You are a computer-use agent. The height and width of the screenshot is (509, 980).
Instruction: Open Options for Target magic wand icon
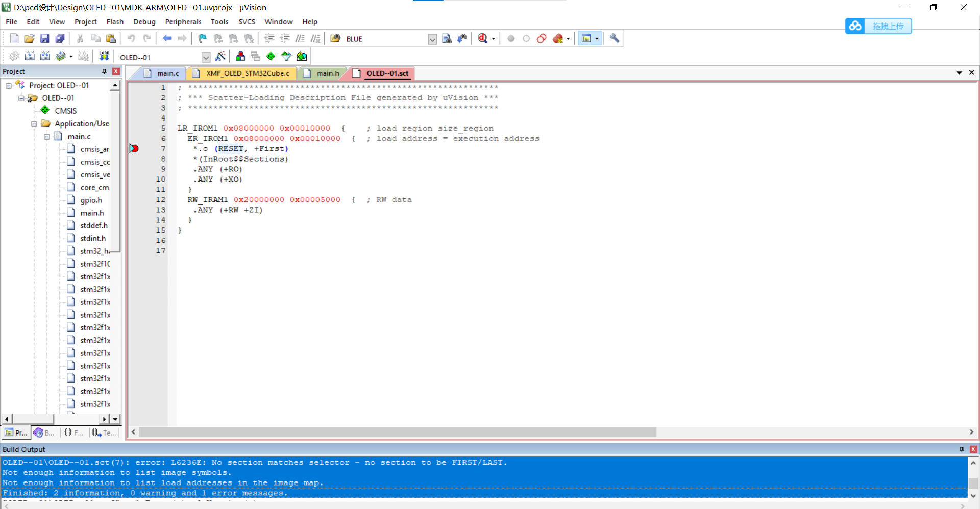pos(220,56)
